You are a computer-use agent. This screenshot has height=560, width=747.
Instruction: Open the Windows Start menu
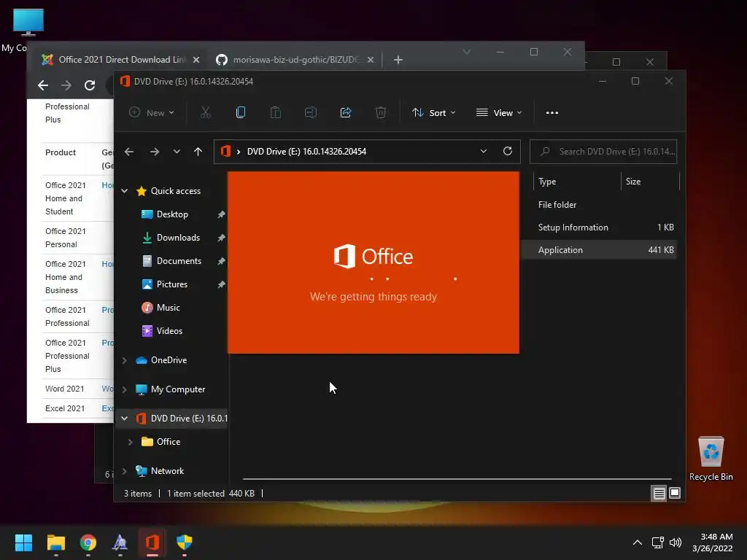click(23, 542)
